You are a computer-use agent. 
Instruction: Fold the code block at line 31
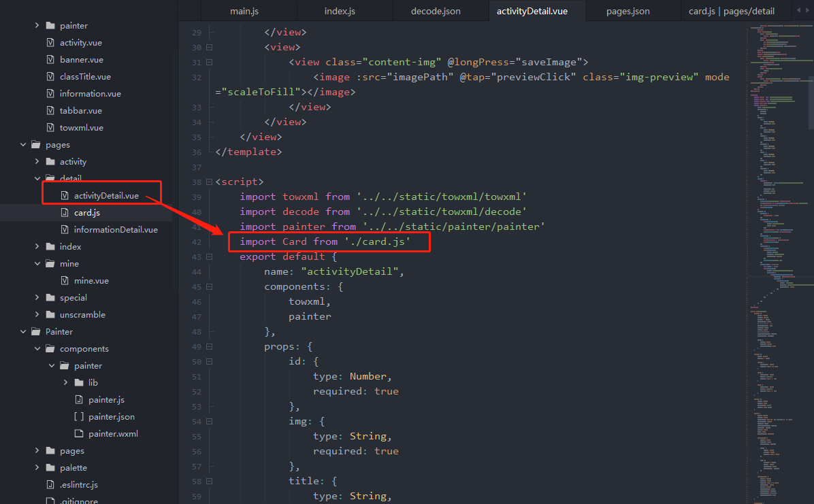pyautogui.click(x=209, y=63)
